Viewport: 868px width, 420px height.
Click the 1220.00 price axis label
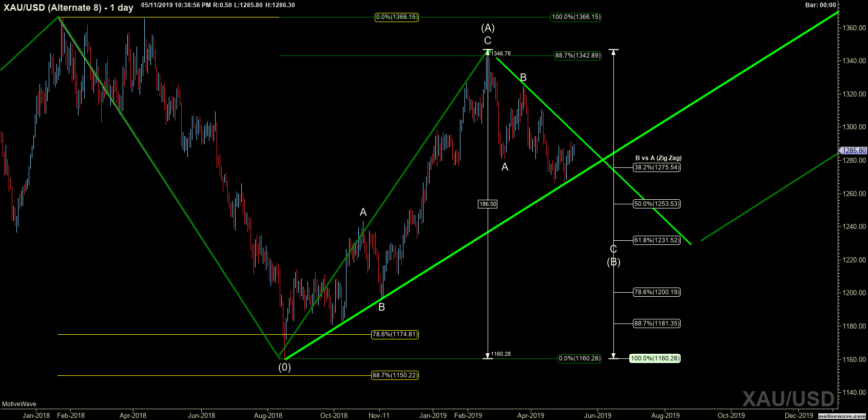(x=854, y=260)
